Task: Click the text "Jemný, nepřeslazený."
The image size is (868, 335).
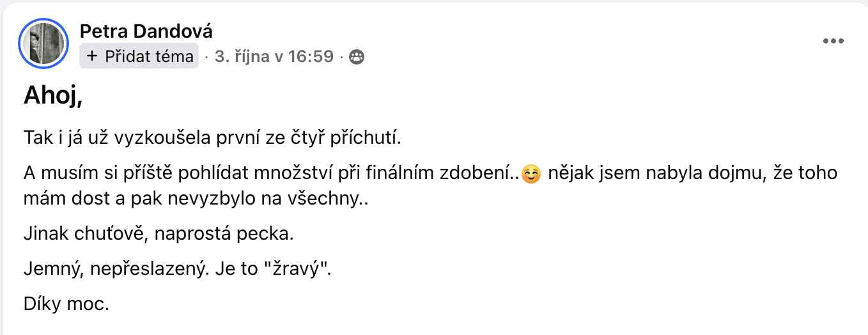Action: (115, 269)
